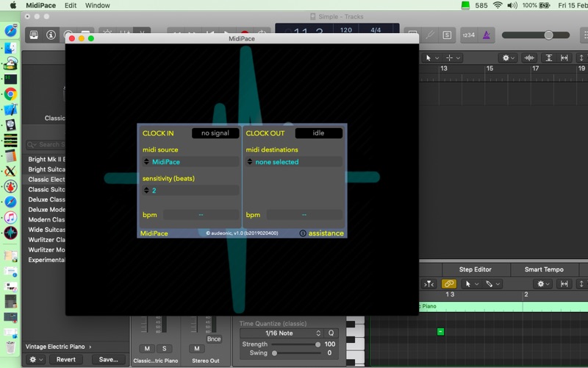
Task: Mute the Classic Electric Piano channel strip
Action: tap(147, 348)
